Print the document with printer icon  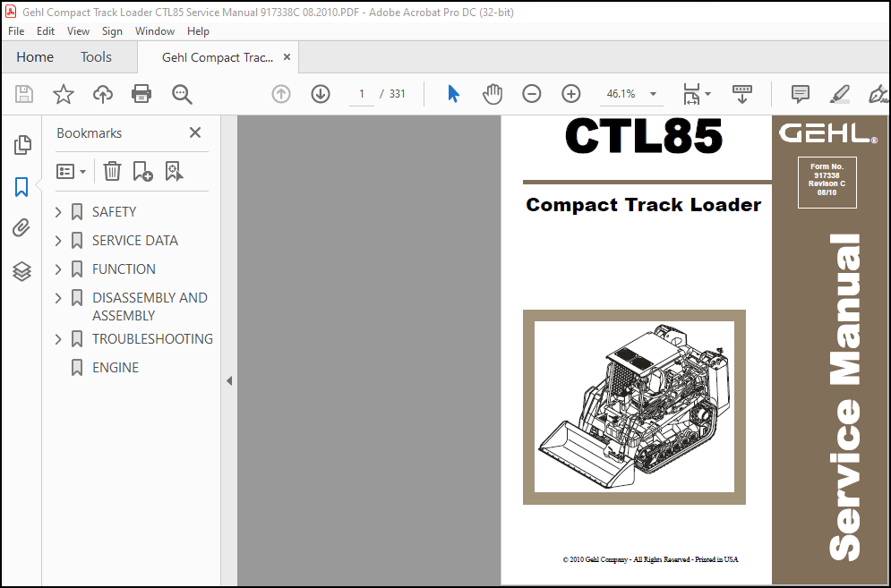point(141,94)
